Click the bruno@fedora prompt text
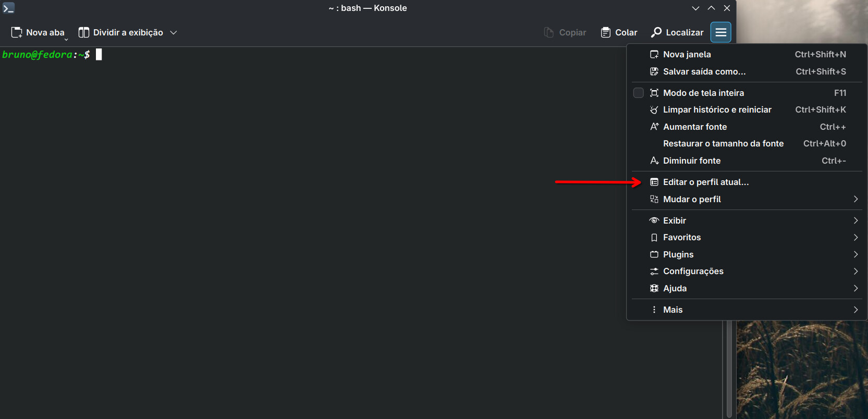This screenshot has height=419, width=868. (x=46, y=54)
